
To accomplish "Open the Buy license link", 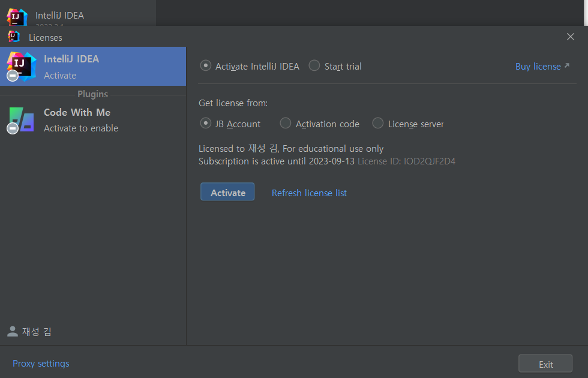I will 538,67.
